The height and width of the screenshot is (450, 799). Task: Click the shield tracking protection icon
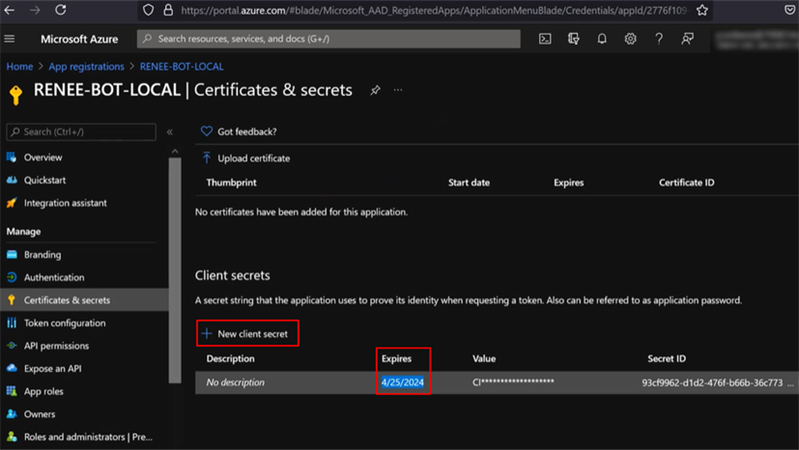tap(148, 10)
